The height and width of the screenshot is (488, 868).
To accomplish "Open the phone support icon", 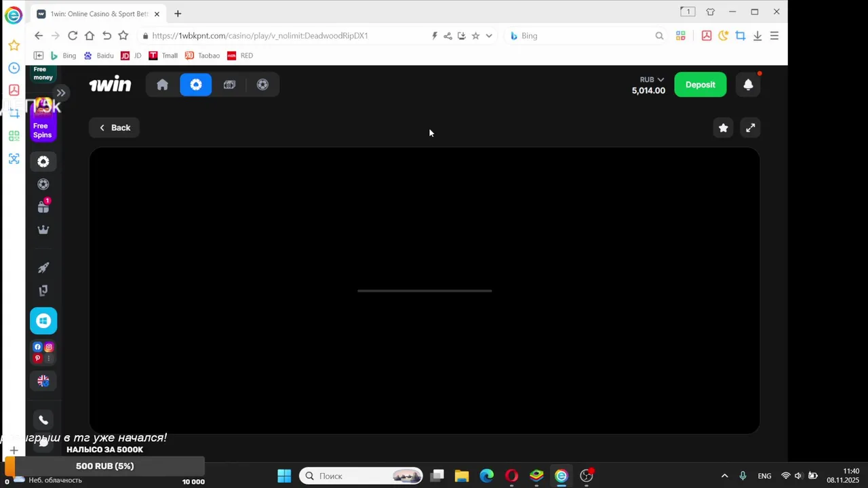I will 43,420.
